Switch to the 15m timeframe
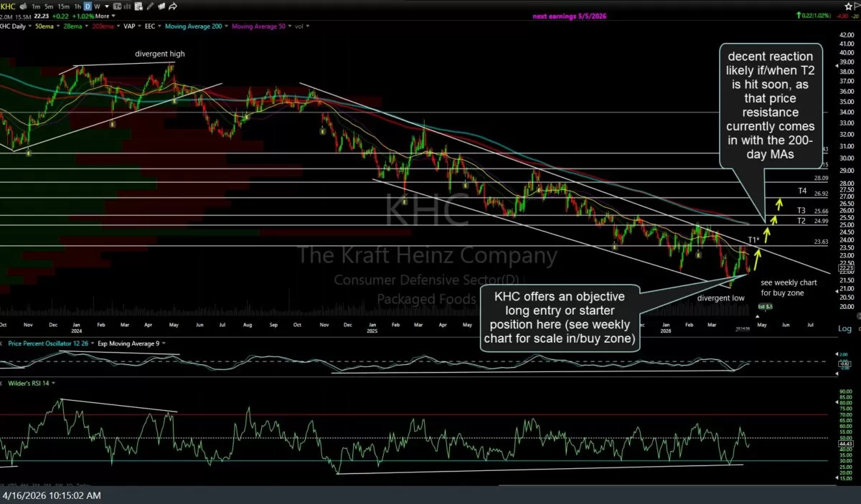 coord(63,6)
